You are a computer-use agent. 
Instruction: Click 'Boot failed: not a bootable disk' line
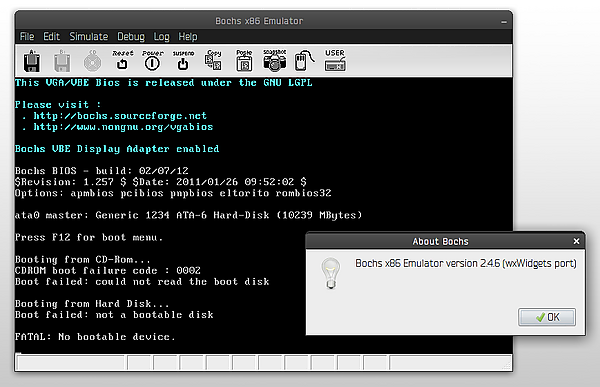coord(114,315)
